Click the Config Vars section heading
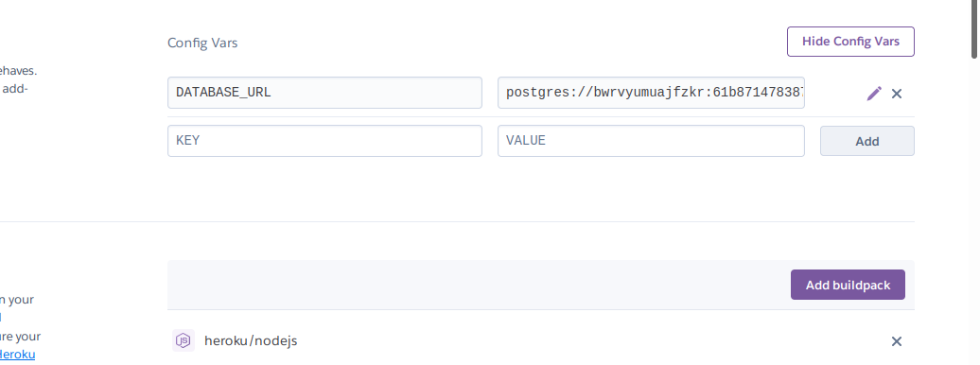This screenshot has height=365, width=980. (202, 43)
